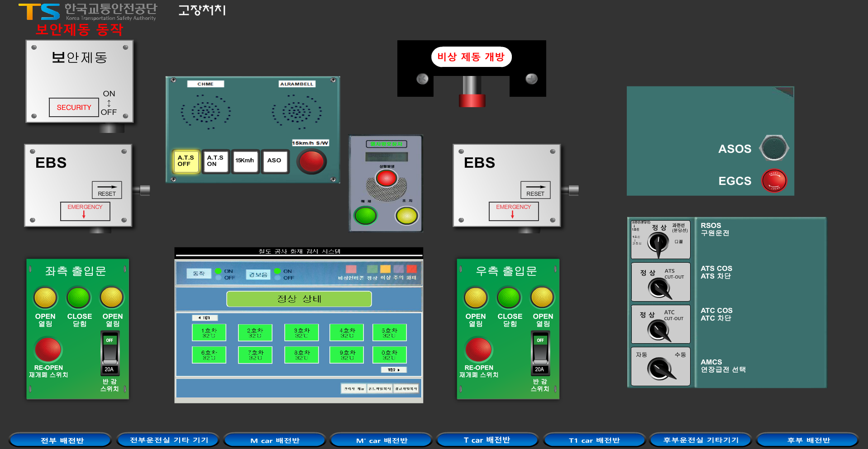868x449 pixels.
Task: Click RESET on the right EBS panel
Action: tap(535, 190)
